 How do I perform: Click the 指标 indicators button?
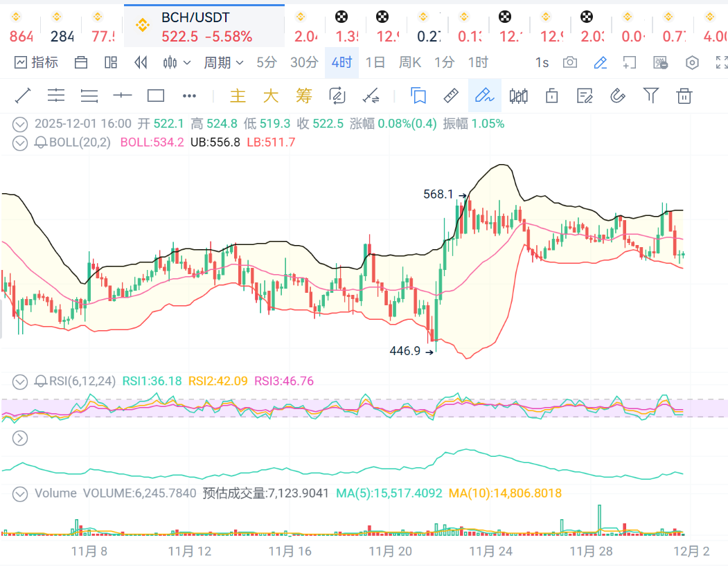tap(37, 62)
